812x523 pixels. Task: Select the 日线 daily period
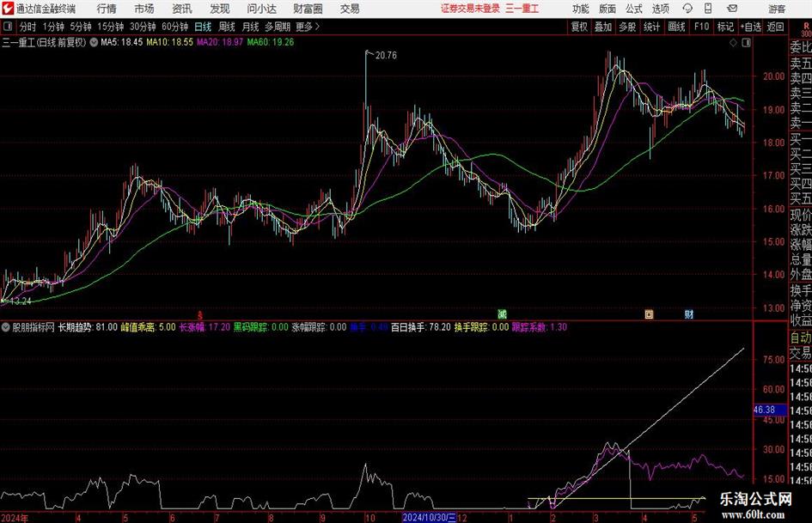point(203,27)
